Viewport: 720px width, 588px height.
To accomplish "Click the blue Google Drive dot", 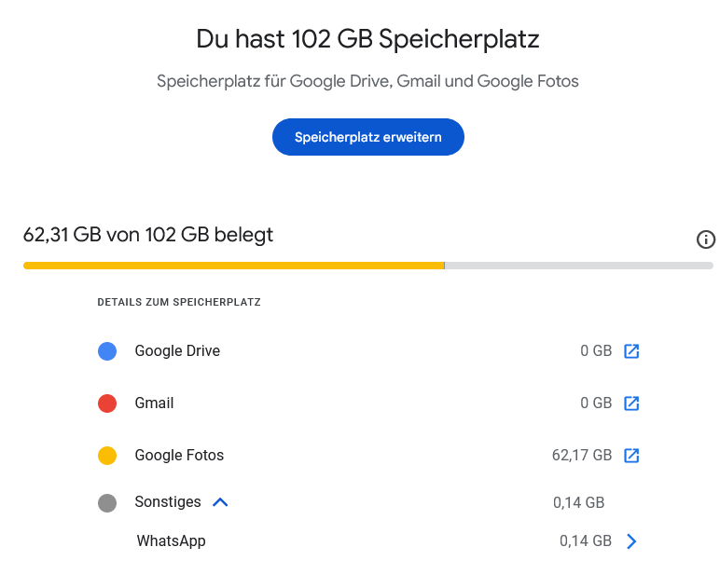I will pos(107,351).
